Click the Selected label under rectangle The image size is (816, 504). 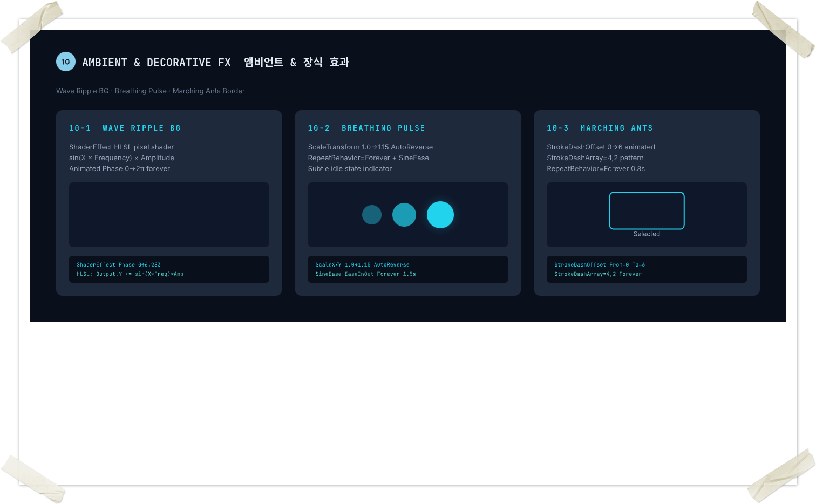point(647,234)
